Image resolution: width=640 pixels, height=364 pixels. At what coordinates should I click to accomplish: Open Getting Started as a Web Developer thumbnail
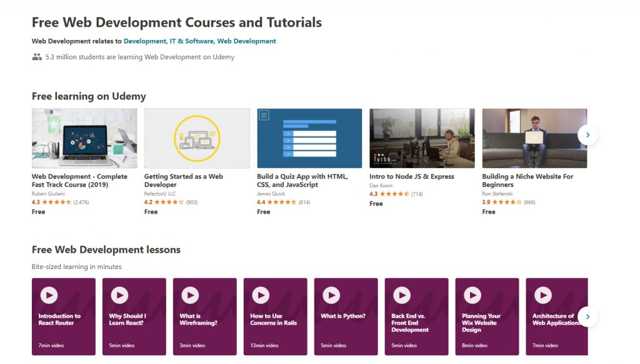(x=197, y=138)
